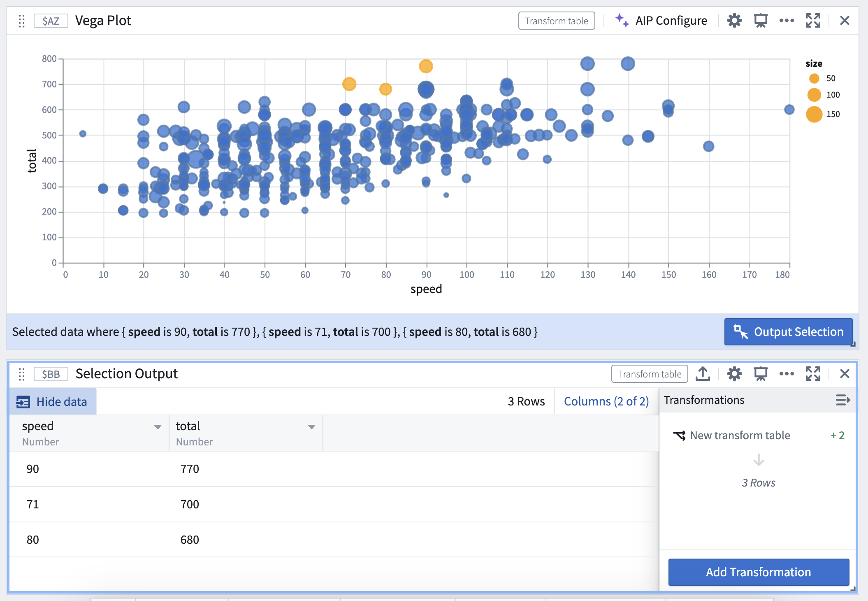This screenshot has width=868, height=601.
Task: Select orange point at speed 90
Action: point(426,66)
